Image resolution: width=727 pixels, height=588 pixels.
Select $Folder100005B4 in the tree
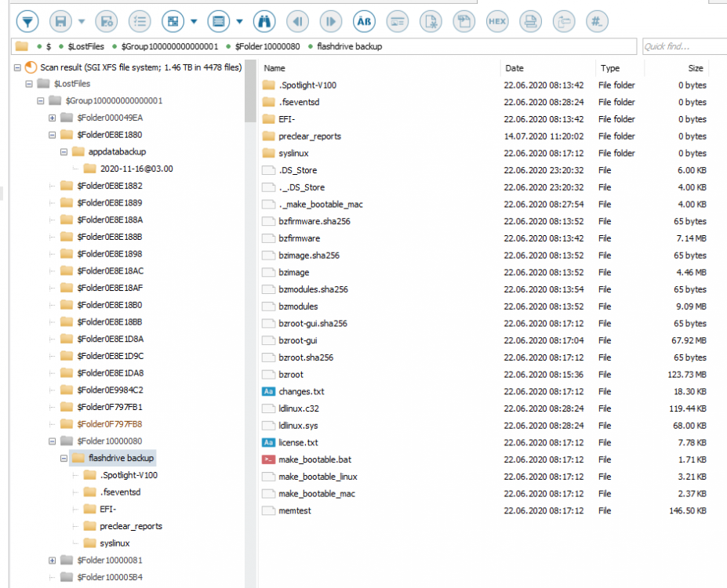[x=110, y=577]
